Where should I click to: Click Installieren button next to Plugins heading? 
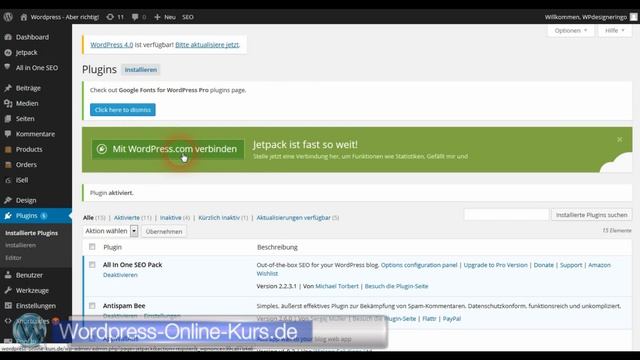click(x=141, y=70)
